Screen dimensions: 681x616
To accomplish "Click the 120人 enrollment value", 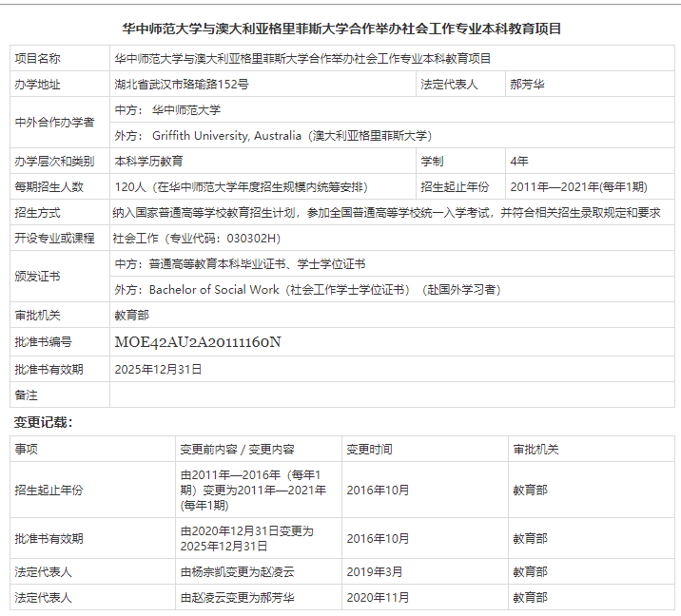I will coord(241,187).
